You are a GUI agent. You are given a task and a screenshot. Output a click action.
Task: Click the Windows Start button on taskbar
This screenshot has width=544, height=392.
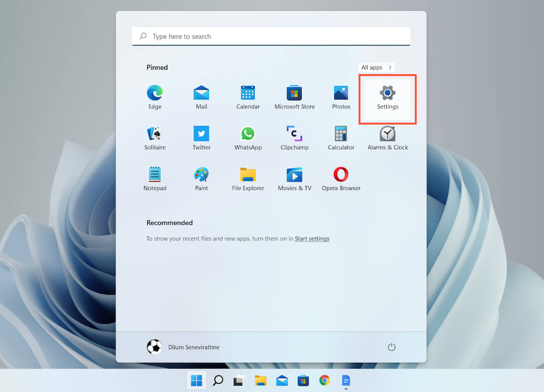point(197,380)
